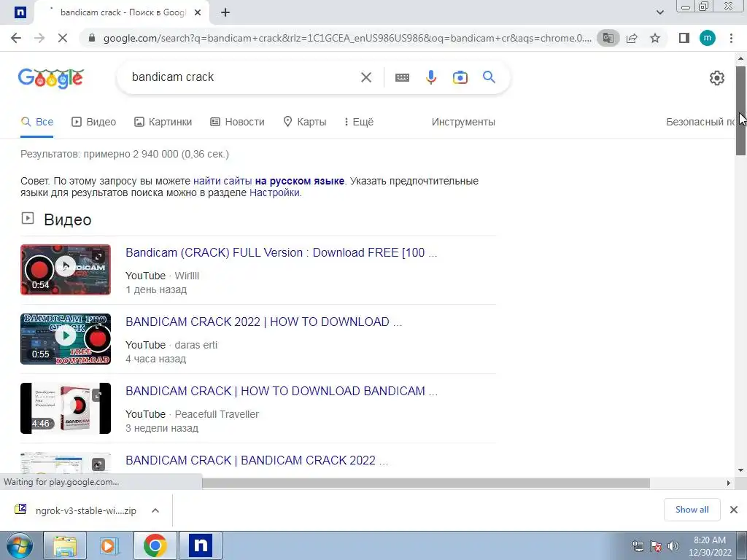Search by image with camera icon
The image size is (747, 560).
[460, 77]
